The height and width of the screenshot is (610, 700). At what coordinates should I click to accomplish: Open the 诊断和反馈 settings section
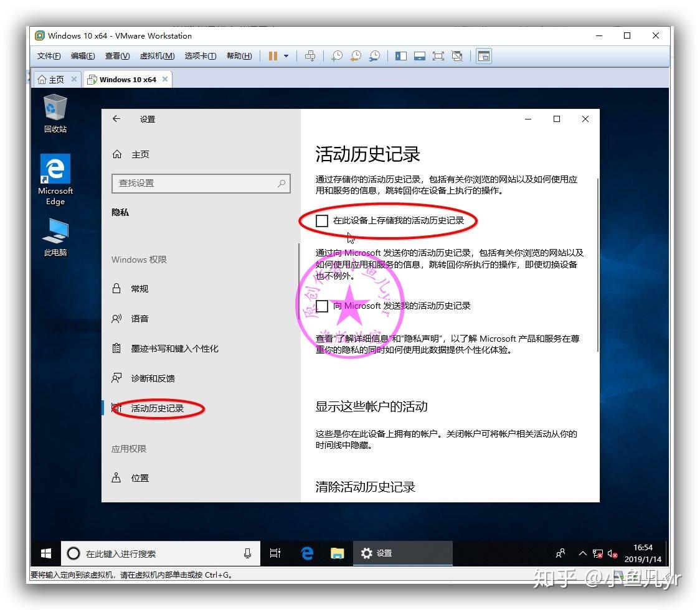click(152, 378)
